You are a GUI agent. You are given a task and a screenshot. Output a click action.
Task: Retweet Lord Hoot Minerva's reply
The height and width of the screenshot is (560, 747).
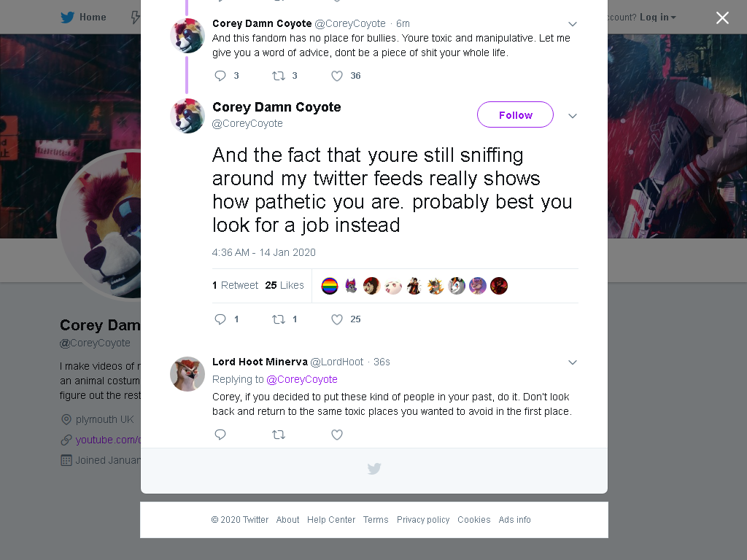pyautogui.click(x=279, y=435)
